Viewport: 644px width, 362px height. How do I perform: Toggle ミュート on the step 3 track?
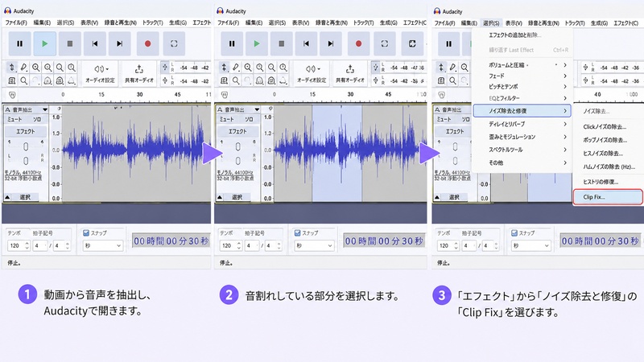tap(444, 119)
